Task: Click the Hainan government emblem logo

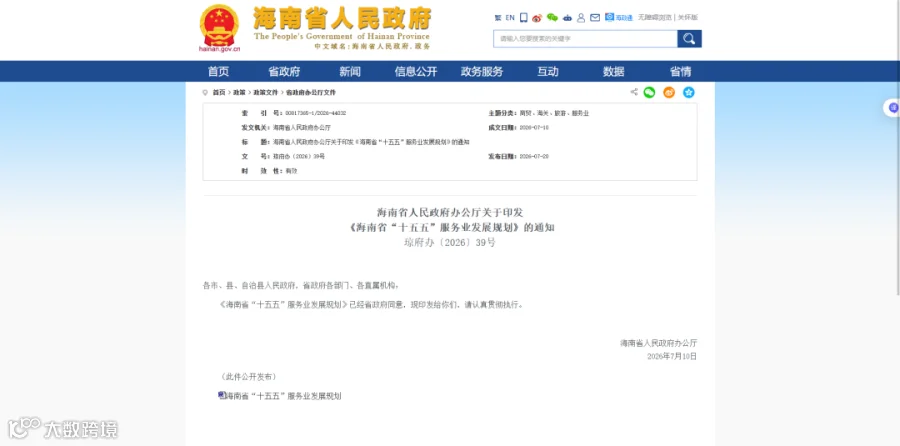Action: click(x=219, y=26)
